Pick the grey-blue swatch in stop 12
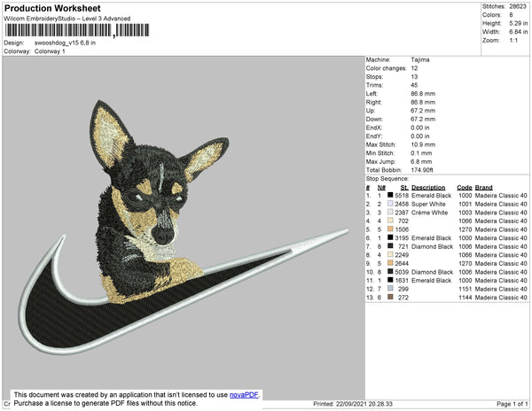The height and width of the screenshot is (411, 532). click(x=390, y=289)
